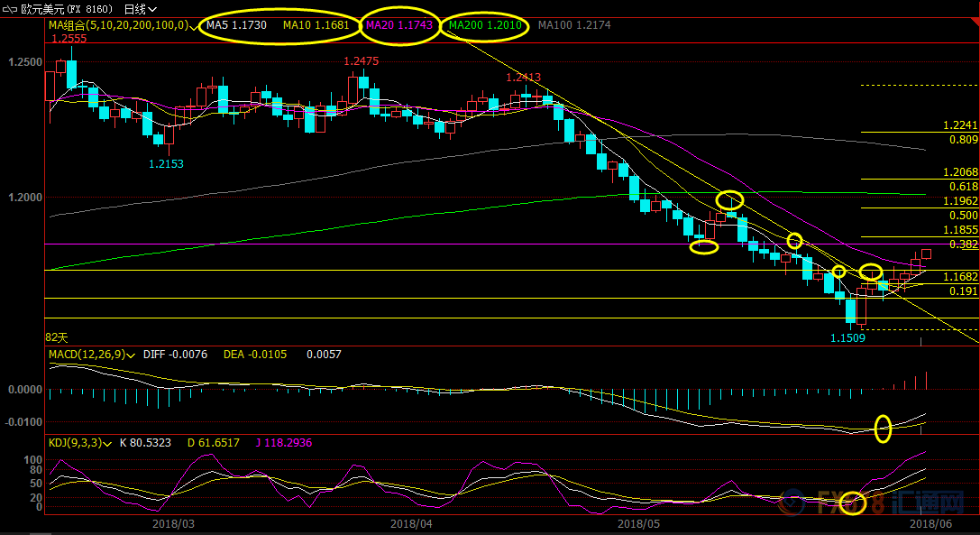Click the yellow circle on MACD crossover
Viewport: 980px width, 535px height.
coord(883,428)
